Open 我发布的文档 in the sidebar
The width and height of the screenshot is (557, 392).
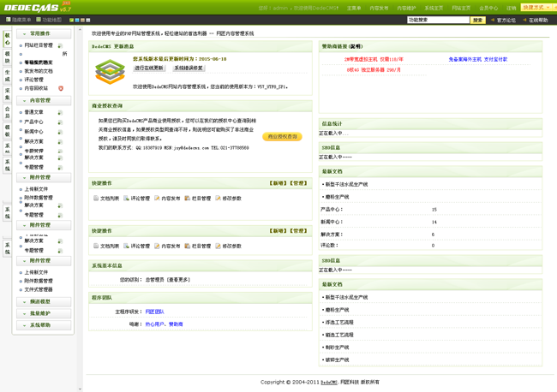tap(39, 71)
